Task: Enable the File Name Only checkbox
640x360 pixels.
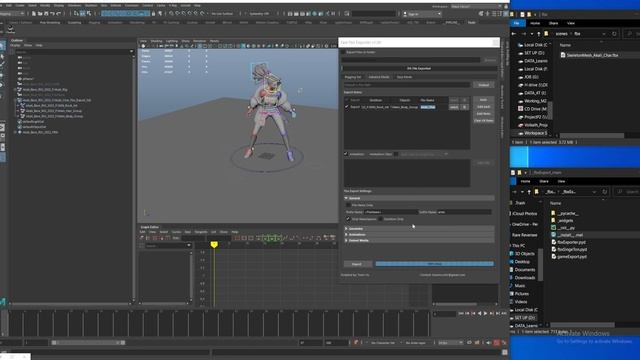Action: point(348,205)
